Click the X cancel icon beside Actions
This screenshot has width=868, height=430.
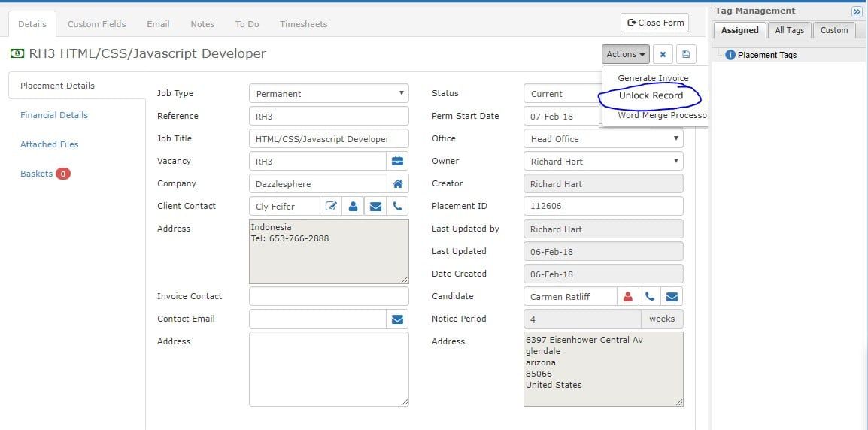click(x=663, y=54)
